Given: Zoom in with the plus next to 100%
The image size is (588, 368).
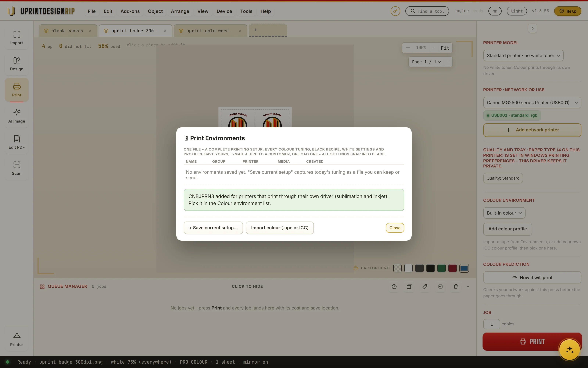Looking at the screenshot, I should (434, 48).
